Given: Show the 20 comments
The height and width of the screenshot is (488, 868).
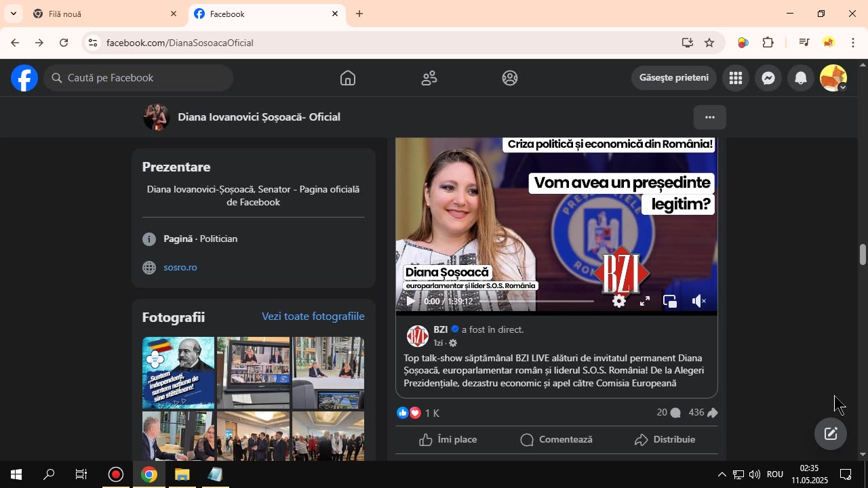Looking at the screenshot, I should click(669, 413).
